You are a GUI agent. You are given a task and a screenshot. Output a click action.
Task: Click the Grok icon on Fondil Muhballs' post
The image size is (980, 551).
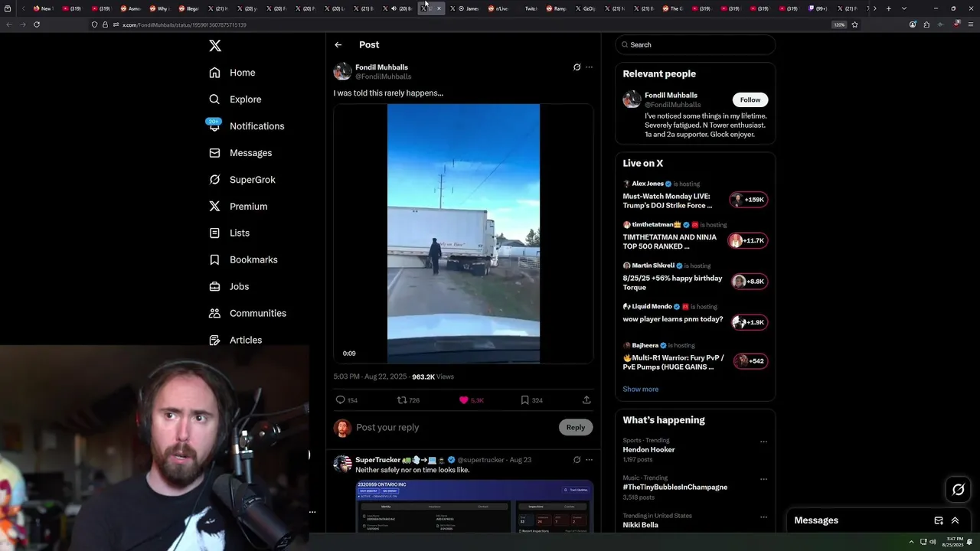[x=577, y=67]
